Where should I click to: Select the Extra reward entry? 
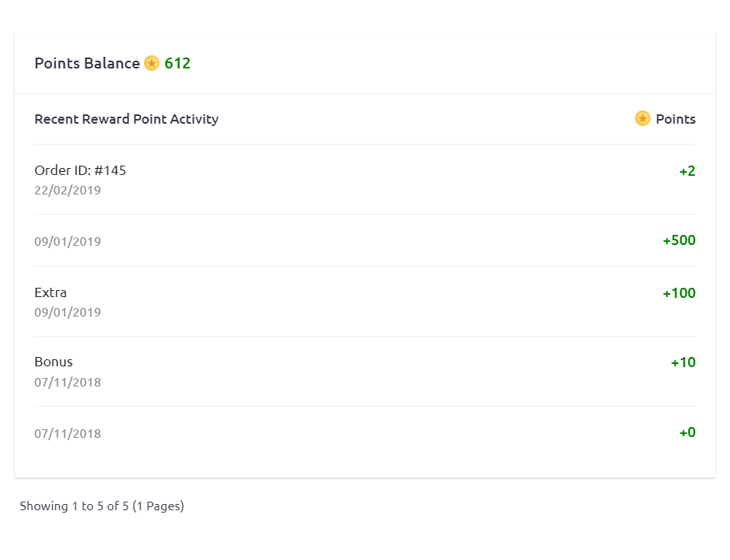(x=51, y=292)
